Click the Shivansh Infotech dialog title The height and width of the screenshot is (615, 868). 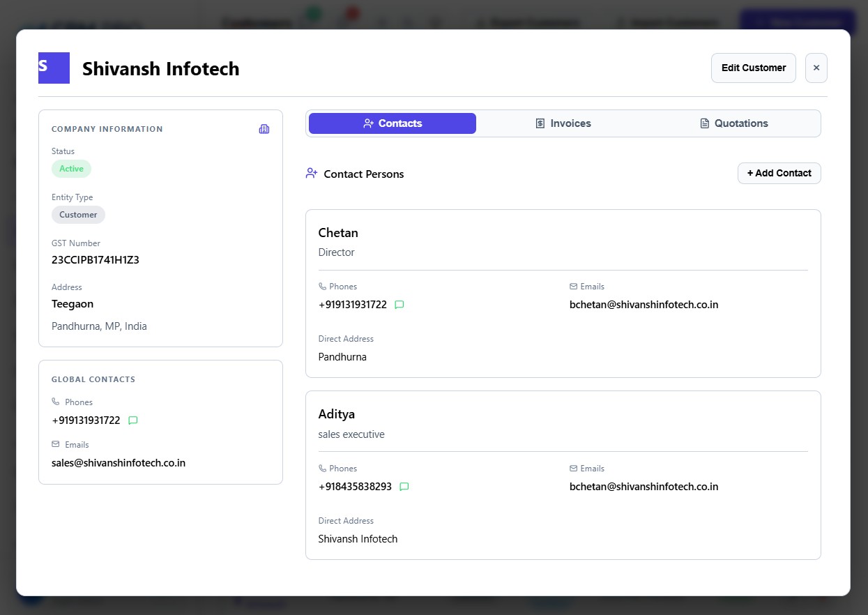[x=161, y=69]
